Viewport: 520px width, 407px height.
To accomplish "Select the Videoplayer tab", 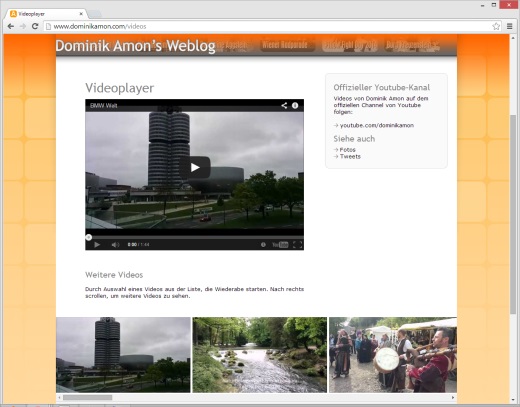I will [x=46, y=14].
